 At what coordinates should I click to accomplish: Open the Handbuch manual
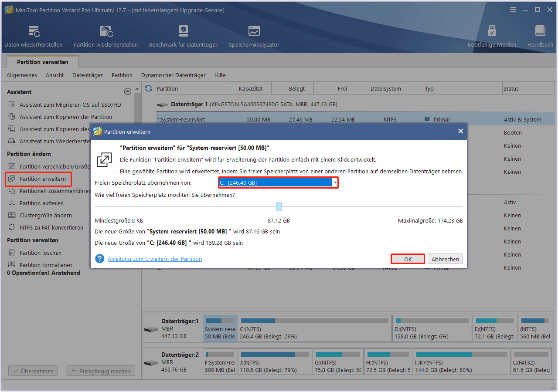click(540, 37)
